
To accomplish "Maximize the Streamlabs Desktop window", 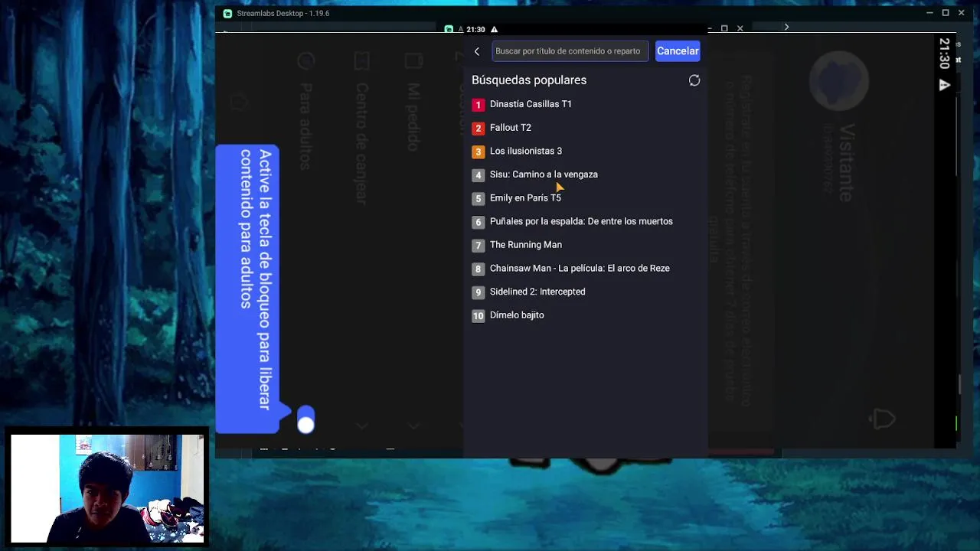I will click(x=946, y=13).
